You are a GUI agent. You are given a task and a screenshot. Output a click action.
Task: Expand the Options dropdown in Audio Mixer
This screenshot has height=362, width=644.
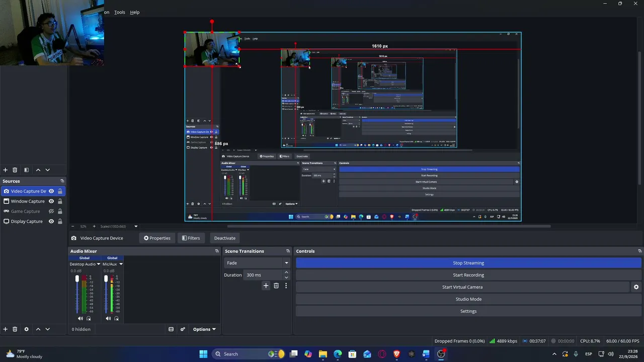(x=204, y=329)
